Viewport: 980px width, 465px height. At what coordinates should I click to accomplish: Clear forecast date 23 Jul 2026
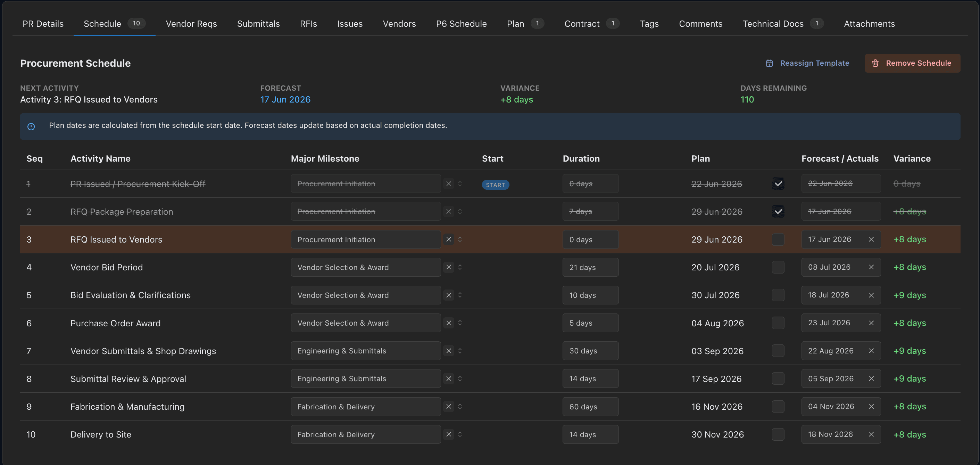click(871, 323)
